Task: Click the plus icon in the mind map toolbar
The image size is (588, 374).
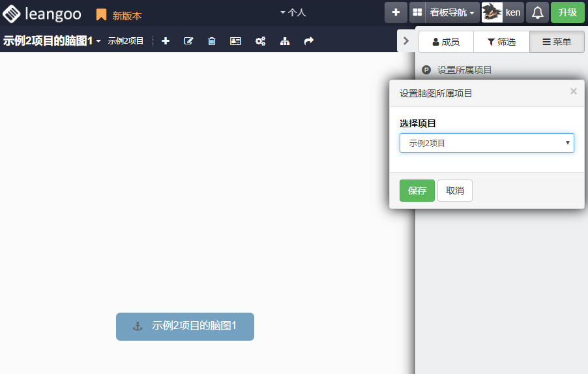Action: 166,41
